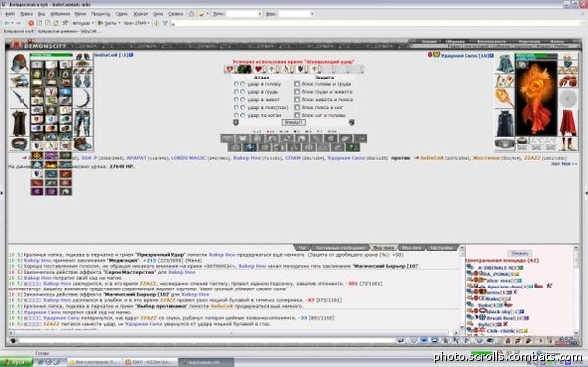Select the first 'удар в живот' radio button
The height and width of the screenshot is (367, 588).
tap(236, 99)
